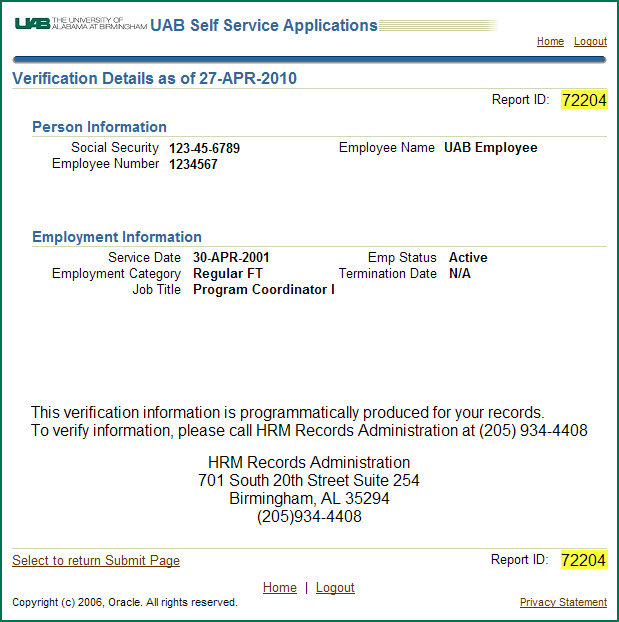Click the Logout link in the footer

[x=335, y=587]
